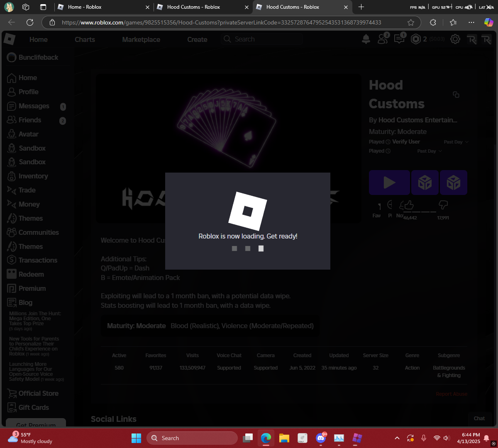Open the browser favorites list icon
This screenshot has width=498, height=448.
point(453,22)
